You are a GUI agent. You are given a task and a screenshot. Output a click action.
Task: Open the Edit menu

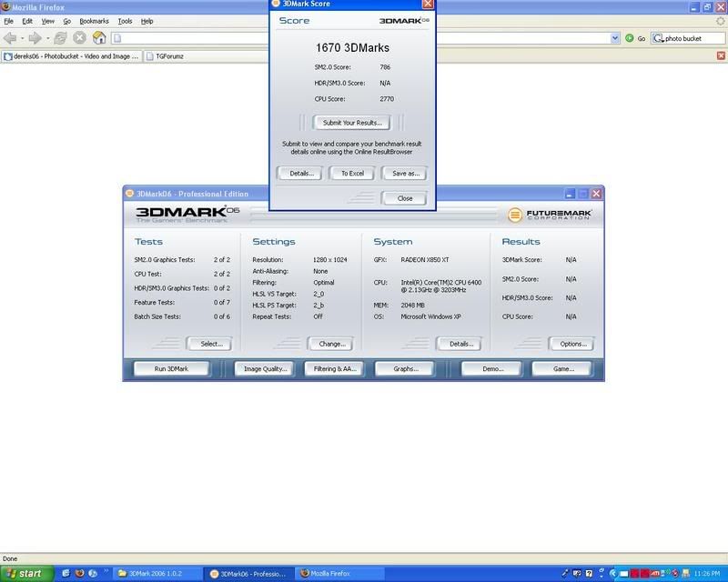[27, 21]
